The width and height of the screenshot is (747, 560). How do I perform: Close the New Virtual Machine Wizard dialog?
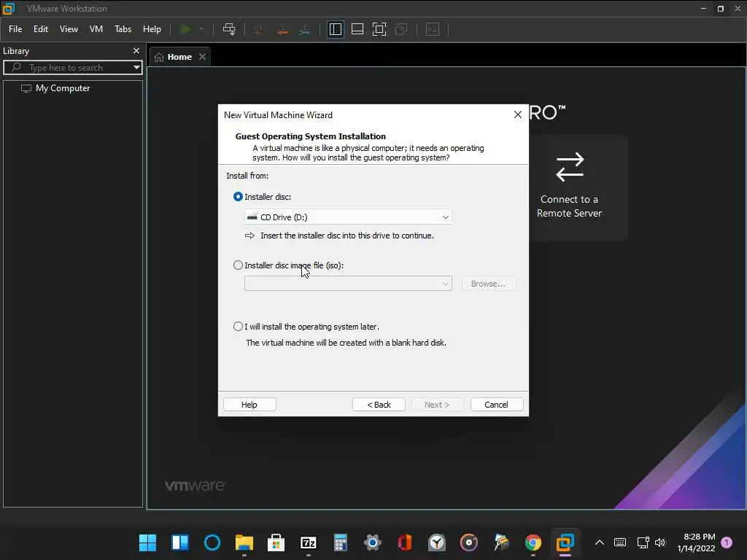click(x=518, y=114)
